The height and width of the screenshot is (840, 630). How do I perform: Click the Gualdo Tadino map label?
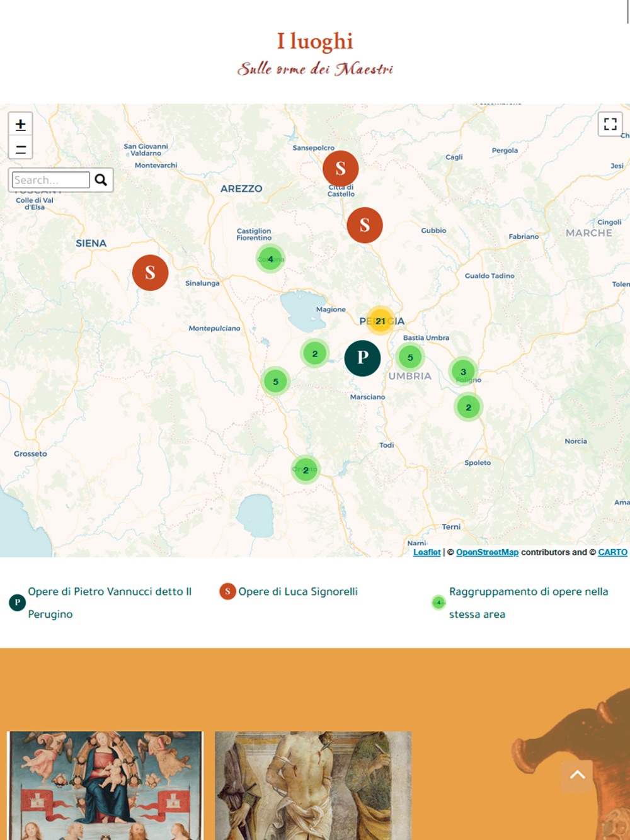point(490,276)
